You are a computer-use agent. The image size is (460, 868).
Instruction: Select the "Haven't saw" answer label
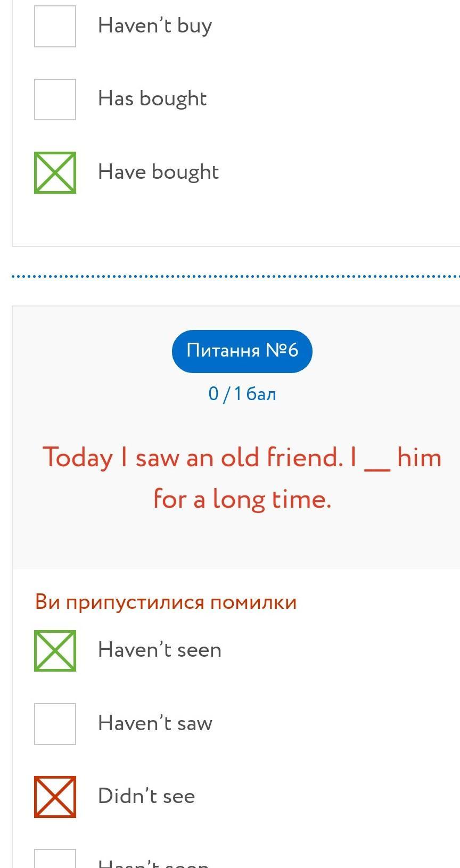tap(155, 723)
